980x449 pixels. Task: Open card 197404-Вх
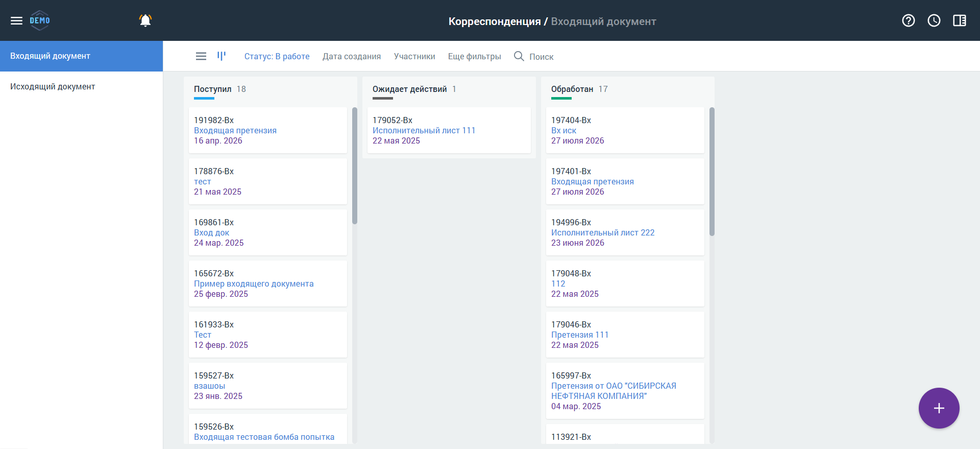(625, 130)
